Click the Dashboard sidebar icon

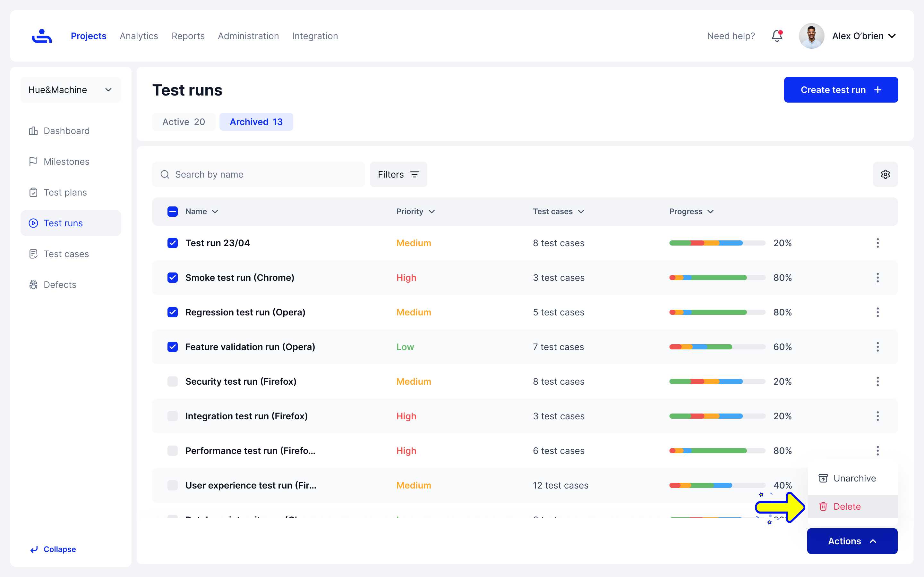(33, 131)
